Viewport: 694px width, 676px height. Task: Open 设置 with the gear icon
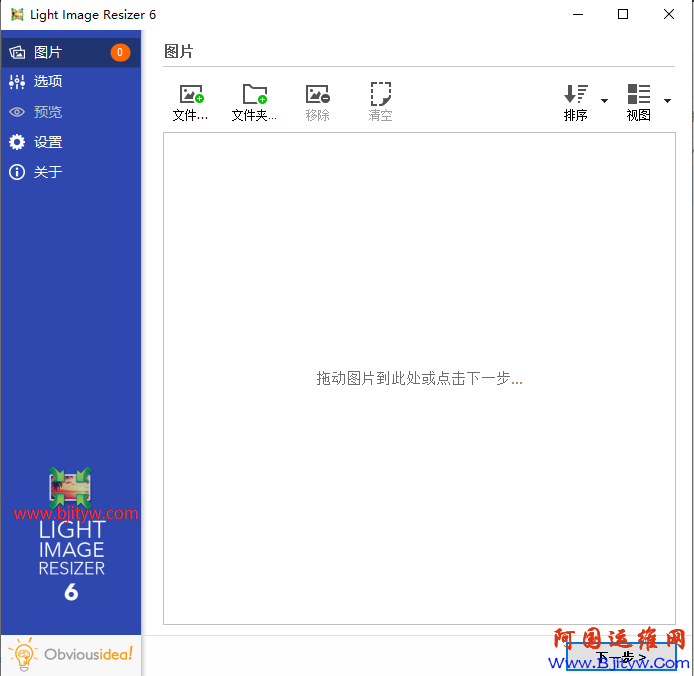click(17, 142)
